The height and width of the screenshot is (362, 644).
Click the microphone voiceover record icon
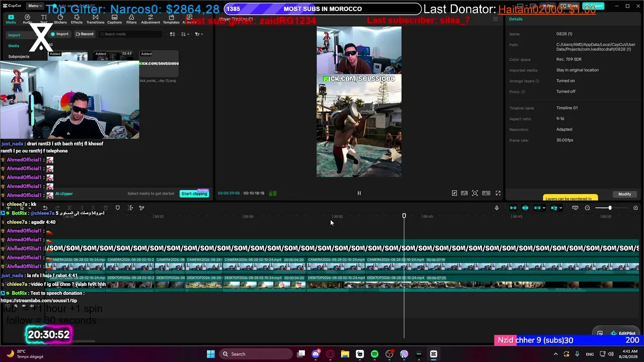497,208
